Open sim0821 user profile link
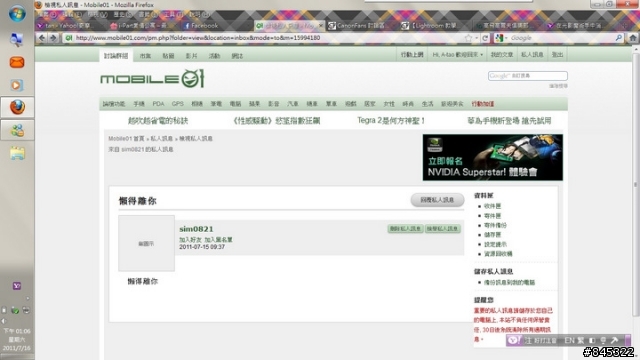 [196, 229]
